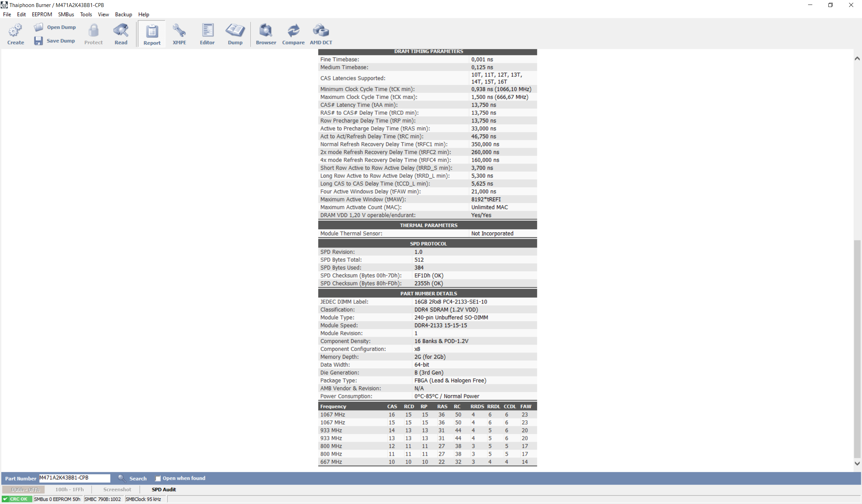Screen dimensions: 862x504
Task: Click the Create gears icon
Action: click(15, 31)
